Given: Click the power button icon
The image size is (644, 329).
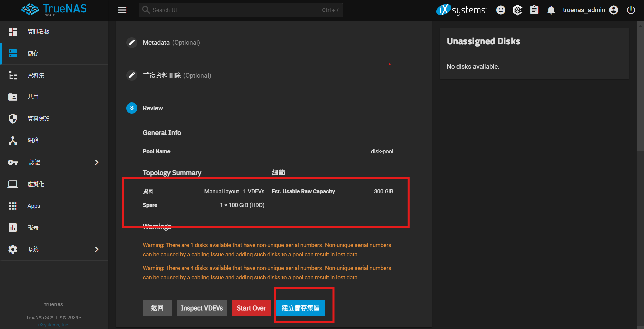Looking at the screenshot, I should coord(631,10).
